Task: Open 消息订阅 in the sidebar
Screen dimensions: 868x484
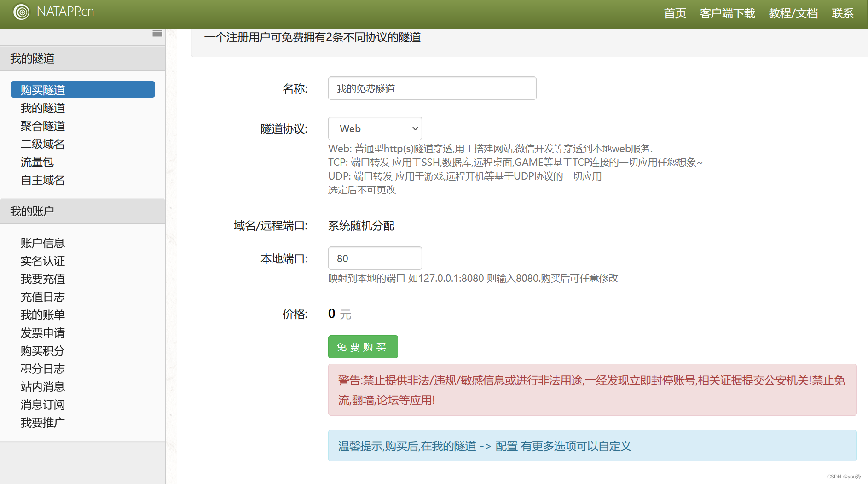Action: click(43, 405)
